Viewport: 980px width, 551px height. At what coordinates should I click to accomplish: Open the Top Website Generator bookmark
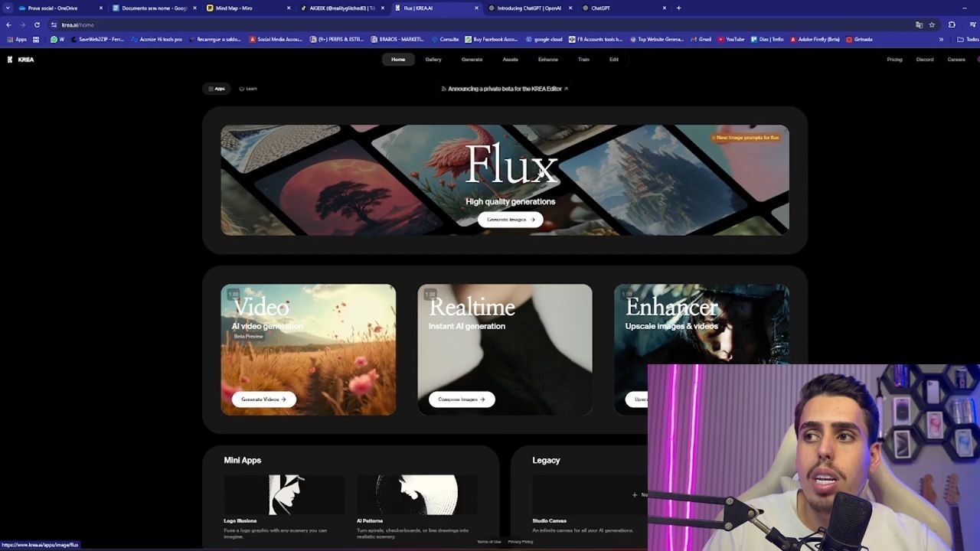coord(657,39)
